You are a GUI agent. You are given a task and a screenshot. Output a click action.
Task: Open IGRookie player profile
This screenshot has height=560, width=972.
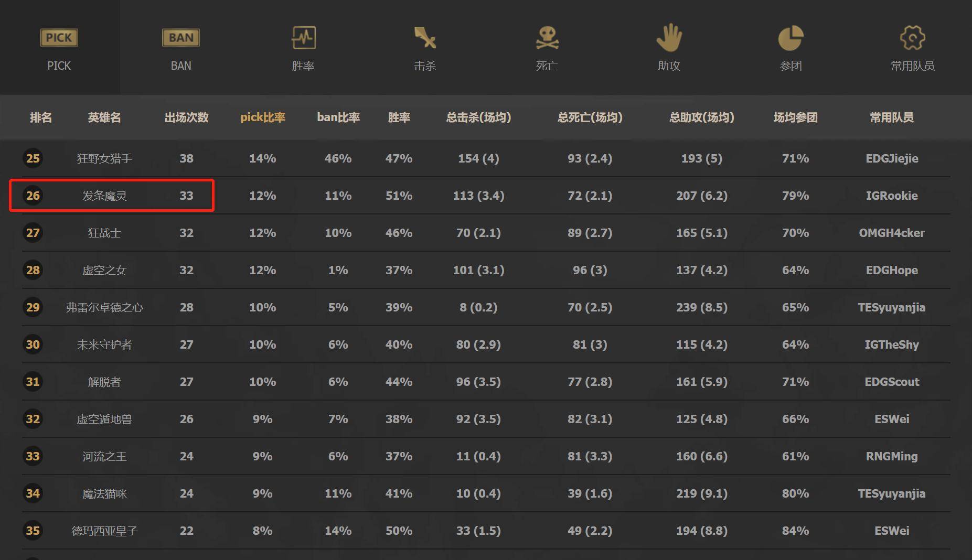[x=892, y=196]
